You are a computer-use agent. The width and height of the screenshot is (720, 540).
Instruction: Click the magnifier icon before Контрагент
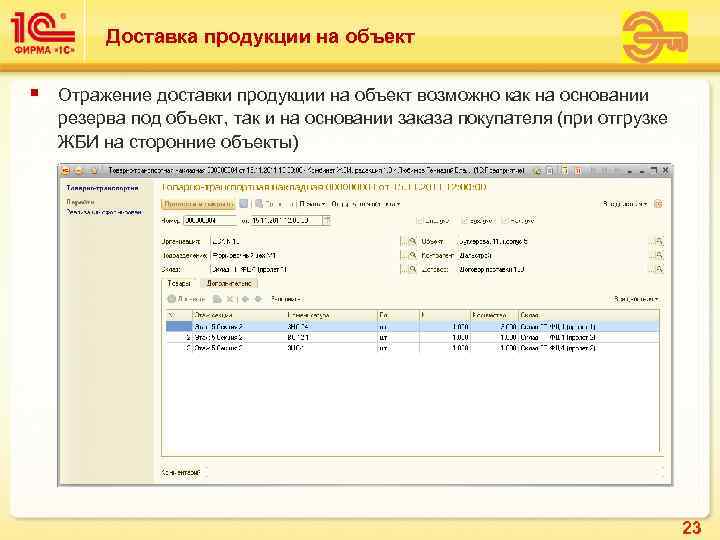(412, 255)
